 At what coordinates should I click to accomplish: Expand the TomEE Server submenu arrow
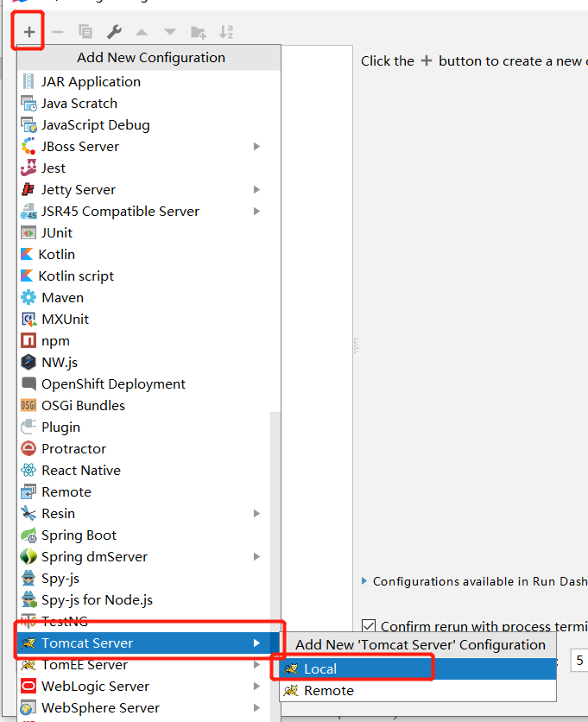point(256,665)
